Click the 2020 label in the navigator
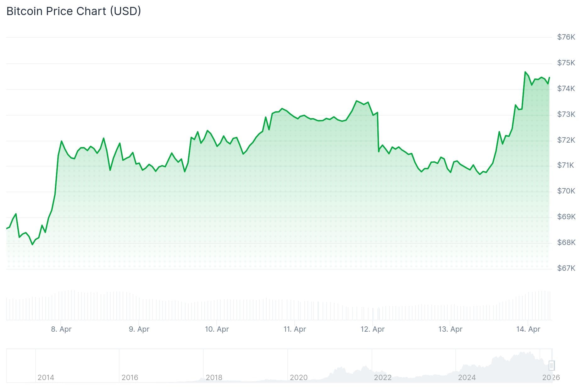This screenshot has width=582, height=392. (x=298, y=377)
